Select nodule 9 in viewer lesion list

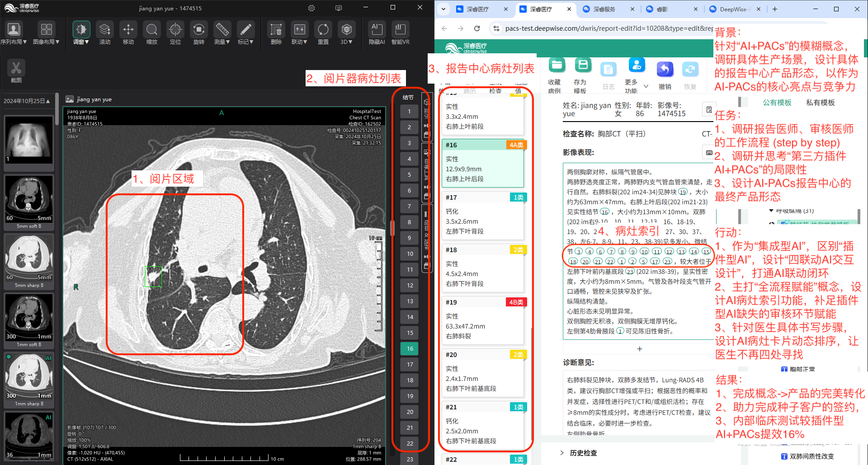click(x=409, y=238)
